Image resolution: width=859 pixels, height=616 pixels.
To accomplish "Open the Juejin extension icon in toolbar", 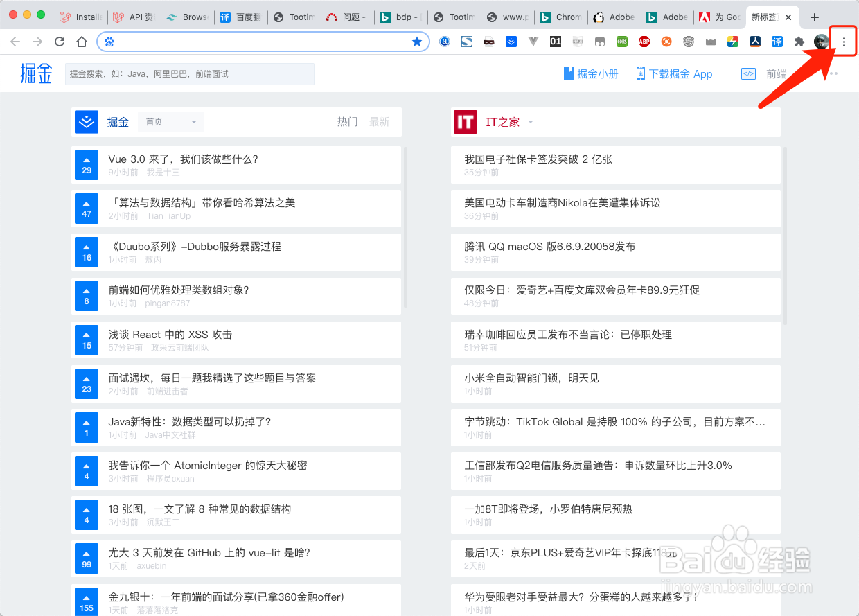I will pos(511,42).
